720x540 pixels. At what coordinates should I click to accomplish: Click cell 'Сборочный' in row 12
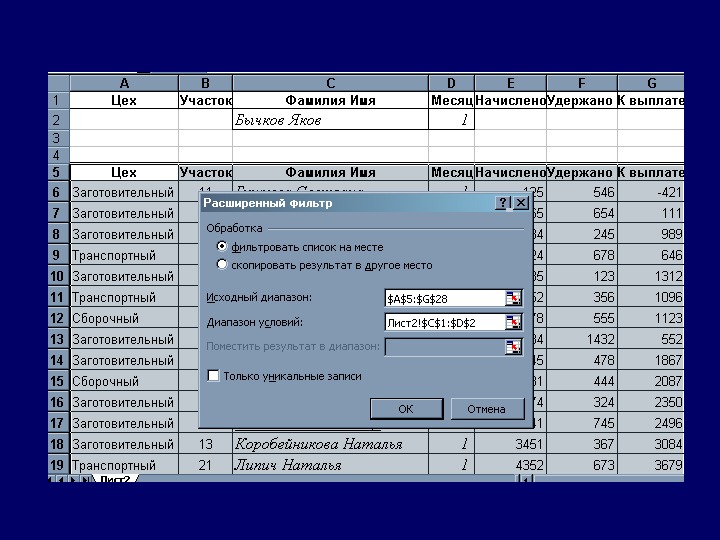coord(124,318)
